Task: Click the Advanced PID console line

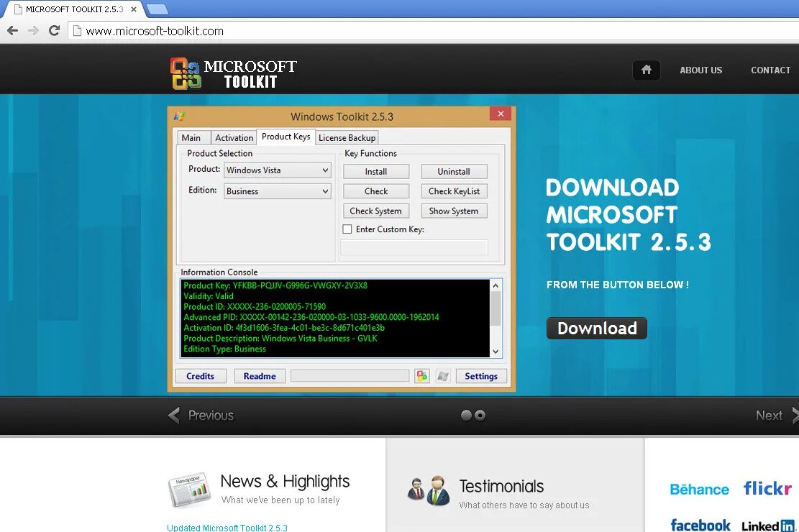Action: [x=311, y=317]
